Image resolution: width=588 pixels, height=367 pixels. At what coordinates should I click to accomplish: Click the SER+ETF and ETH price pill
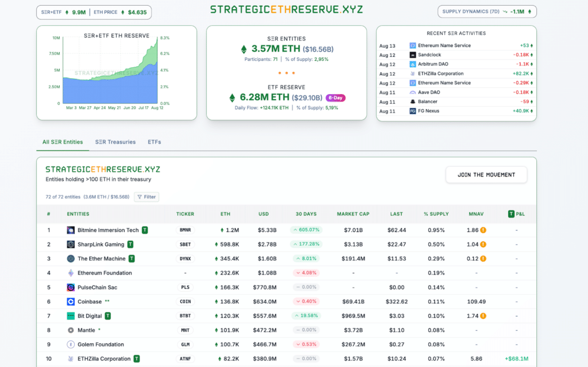[x=94, y=13]
